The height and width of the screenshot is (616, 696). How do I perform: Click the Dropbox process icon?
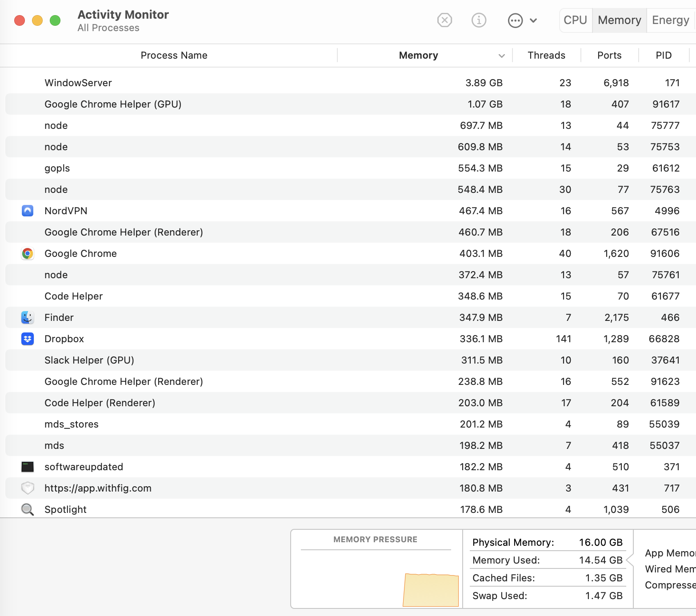coord(28,339)
